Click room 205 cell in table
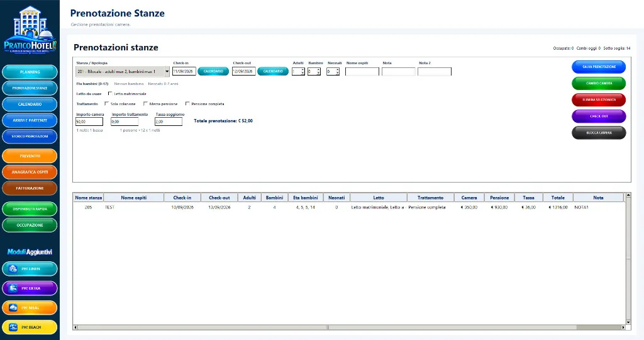Viewport: 644px width, 340px height. click(88, 207)
